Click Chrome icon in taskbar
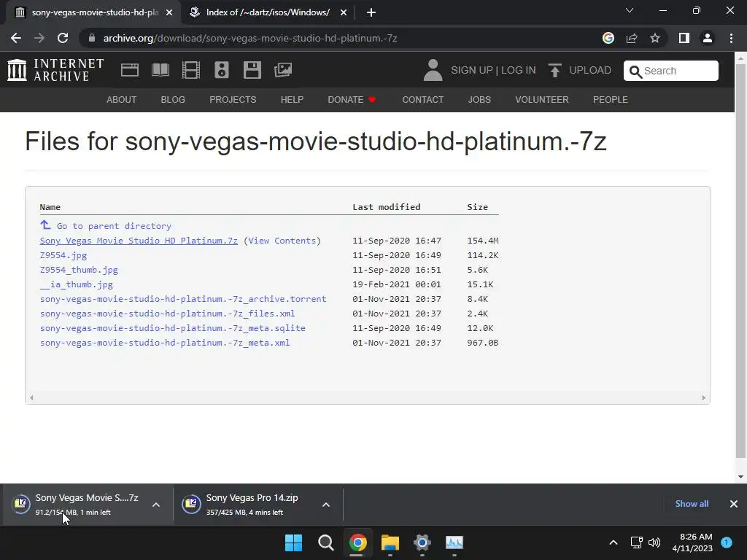The image size is (747, 560). [357, 542]
